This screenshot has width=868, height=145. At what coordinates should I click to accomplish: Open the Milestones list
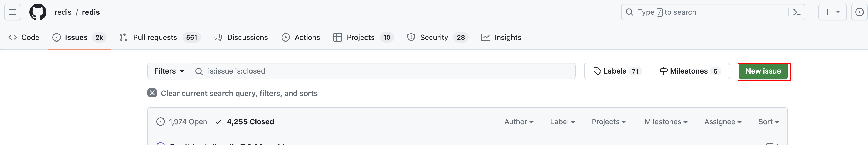coord(690,71)
